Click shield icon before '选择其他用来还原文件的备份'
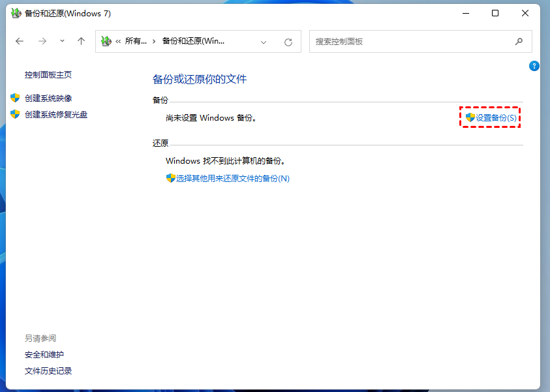Viewport: 550px width, 392px height. [x=170, y=178]
